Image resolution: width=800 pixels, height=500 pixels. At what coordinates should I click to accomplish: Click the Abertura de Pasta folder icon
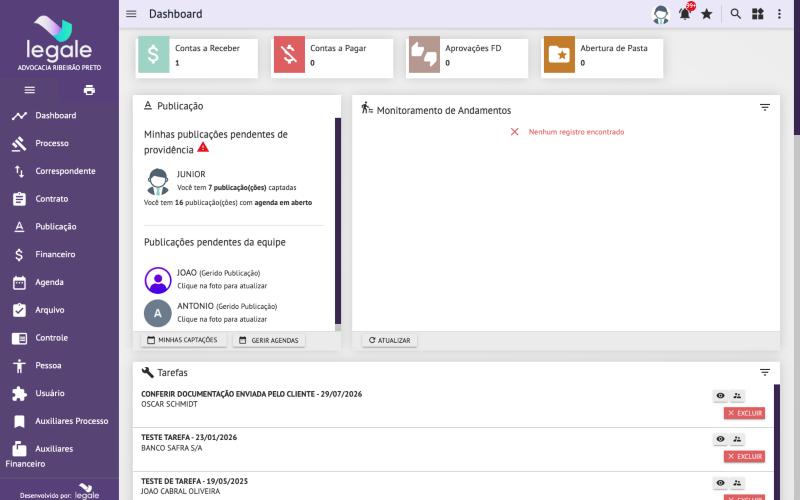(x=559, y=55)
